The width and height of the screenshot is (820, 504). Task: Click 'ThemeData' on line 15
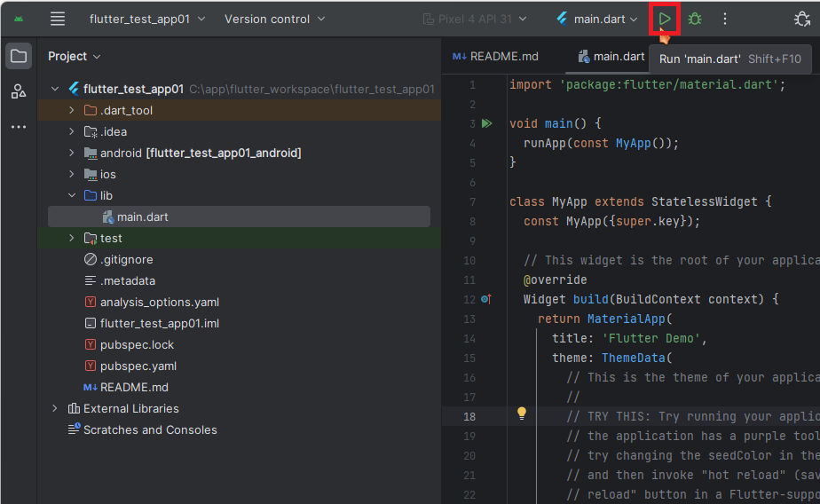pyautogui.click(x=633, y=358)
